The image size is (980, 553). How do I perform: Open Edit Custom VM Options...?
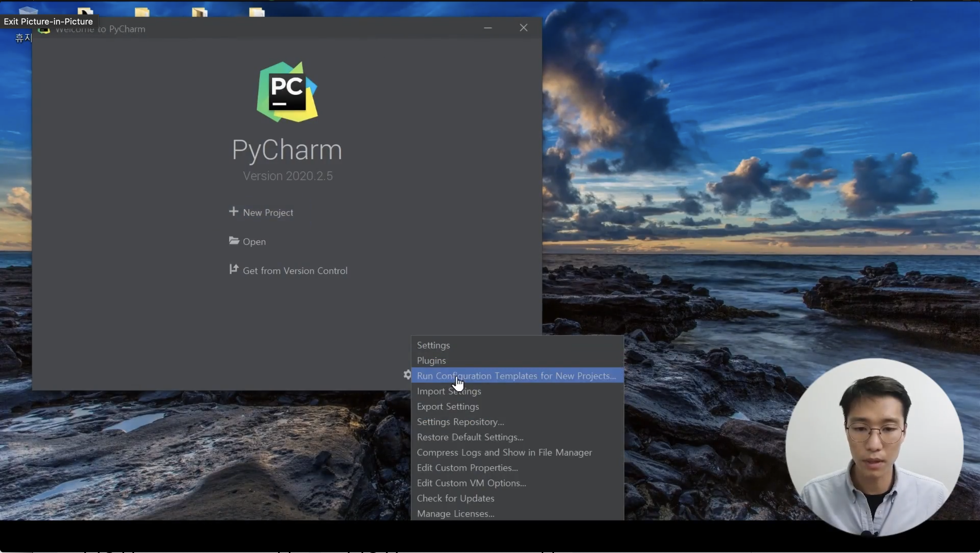click(x=517, y=483)
